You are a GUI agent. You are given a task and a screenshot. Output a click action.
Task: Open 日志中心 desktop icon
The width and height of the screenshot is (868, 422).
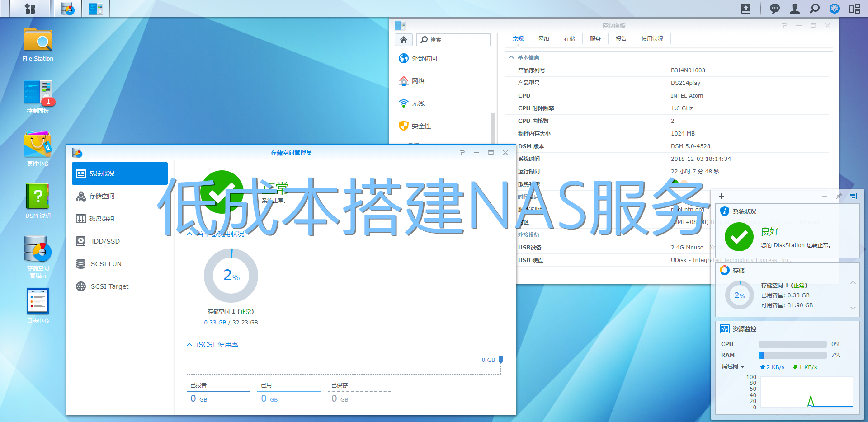(38, 306)
